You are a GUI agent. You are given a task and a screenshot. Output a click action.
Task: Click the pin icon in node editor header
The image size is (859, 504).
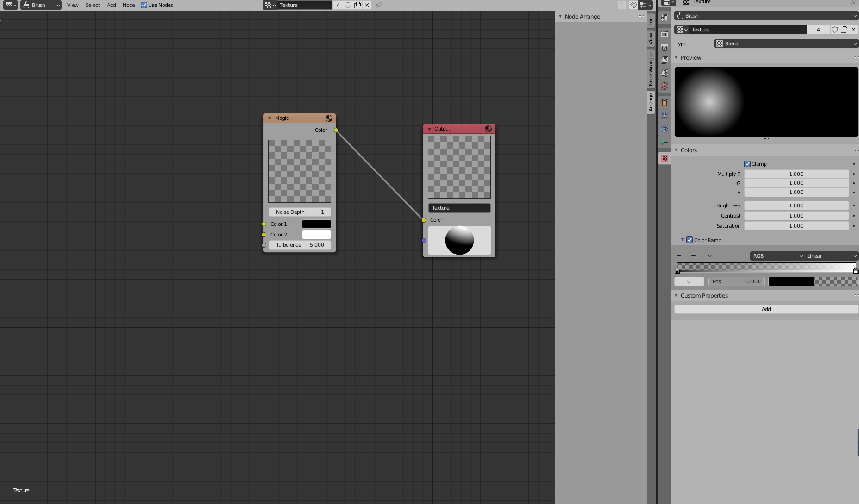[379, 5]
